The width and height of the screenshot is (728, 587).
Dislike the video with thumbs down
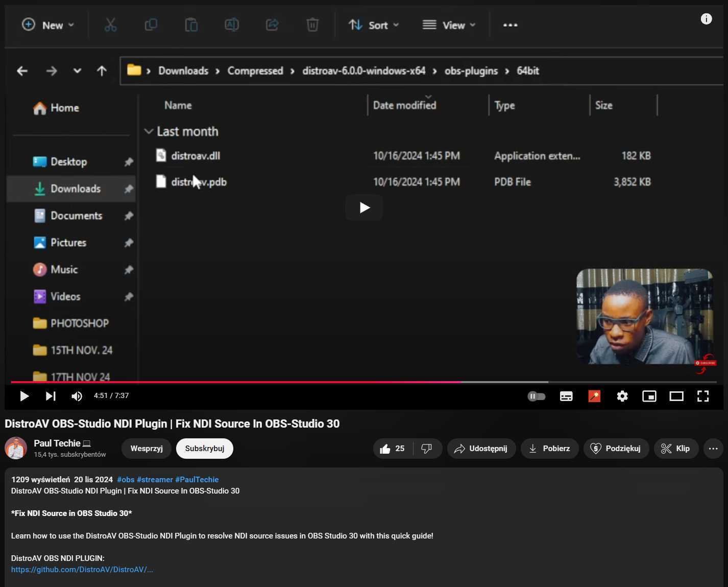pos(426,449)
